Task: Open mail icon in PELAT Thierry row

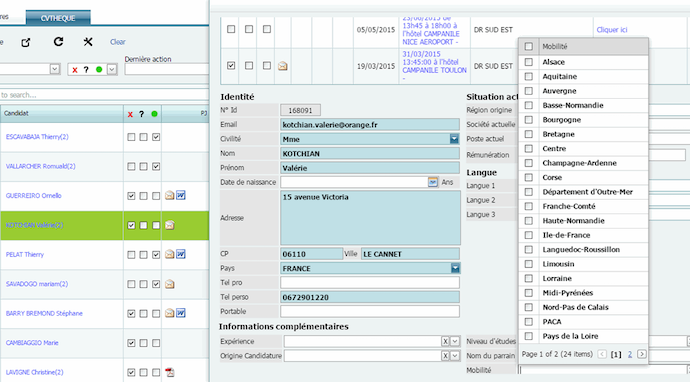Action: click(x=169, y=254)
